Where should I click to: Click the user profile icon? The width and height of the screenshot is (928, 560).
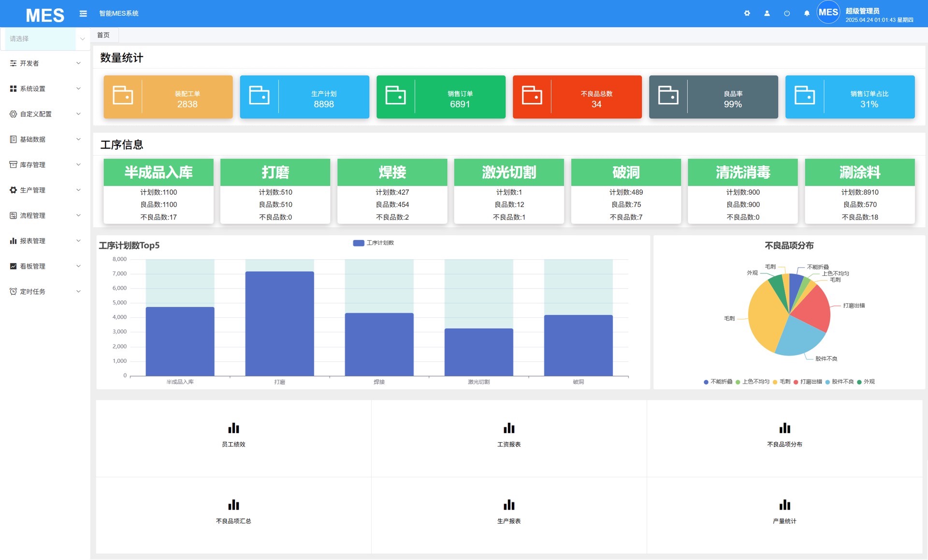[767, 14]
